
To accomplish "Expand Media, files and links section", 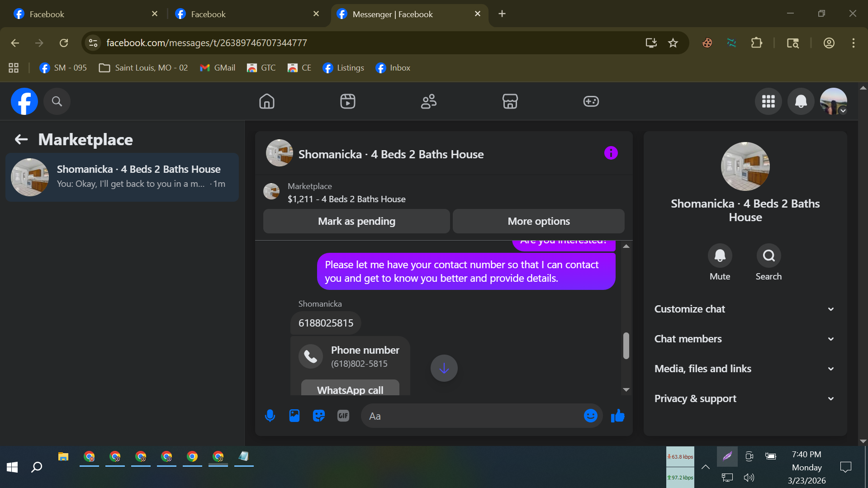I will pos(745,369).
